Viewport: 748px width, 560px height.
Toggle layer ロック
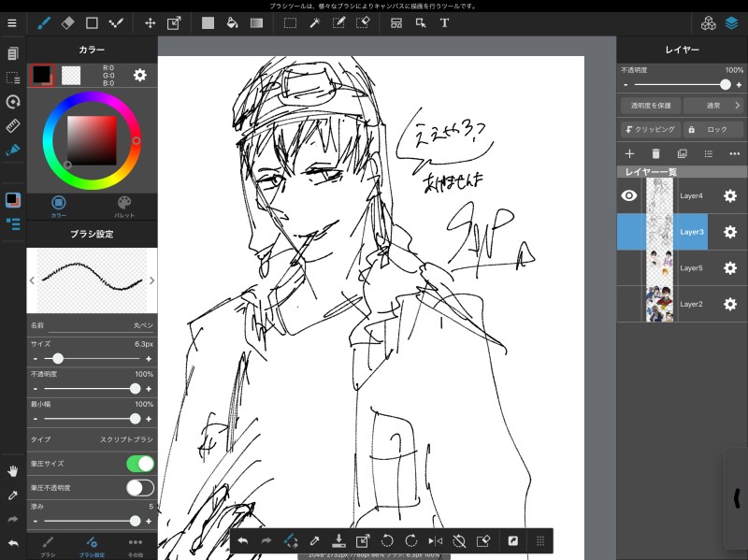coord(713,129)
